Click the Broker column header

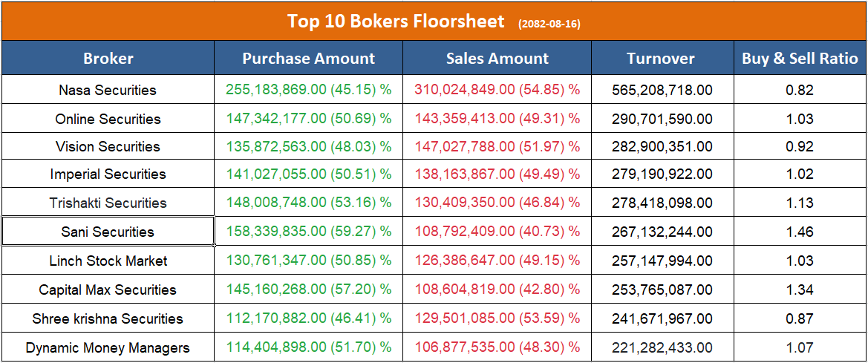pos(108,58)
